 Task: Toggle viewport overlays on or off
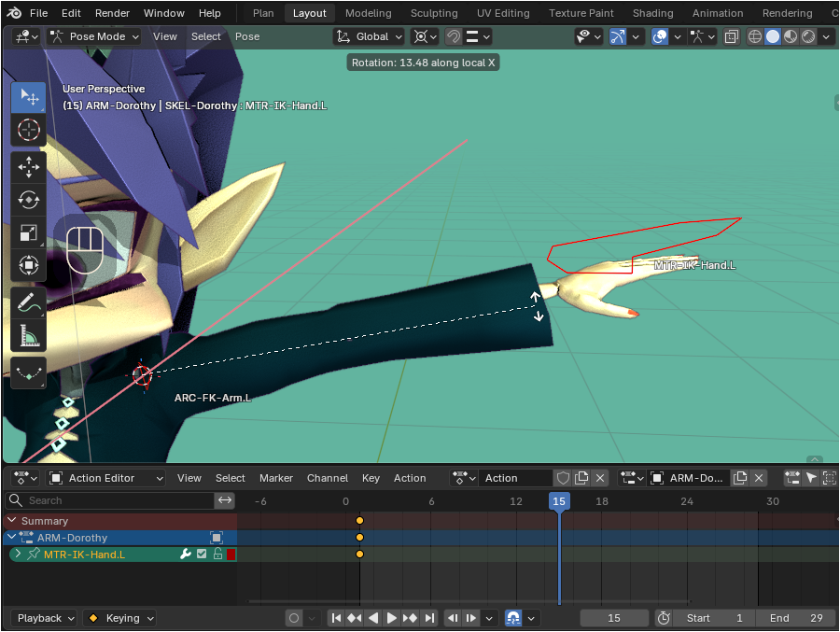(660, 36)
